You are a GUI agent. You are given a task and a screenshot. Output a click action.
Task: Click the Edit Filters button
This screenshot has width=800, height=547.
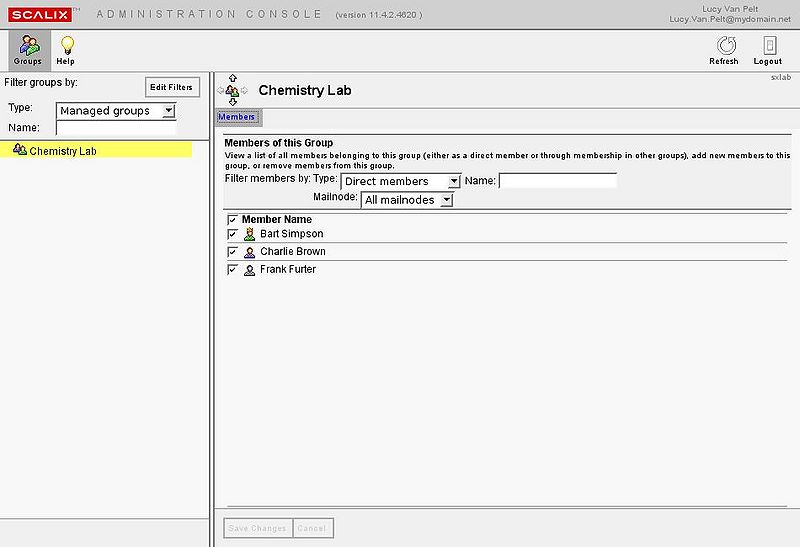click(x=172, y=87)
